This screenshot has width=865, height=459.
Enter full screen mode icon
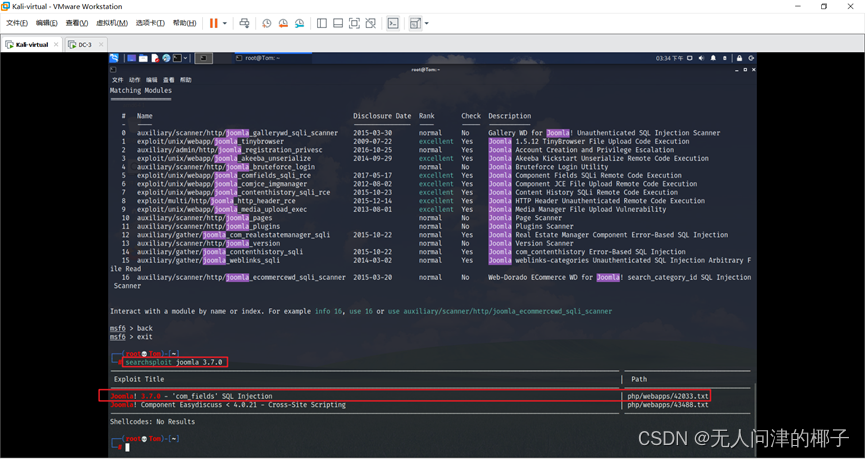tap(355, 23)
